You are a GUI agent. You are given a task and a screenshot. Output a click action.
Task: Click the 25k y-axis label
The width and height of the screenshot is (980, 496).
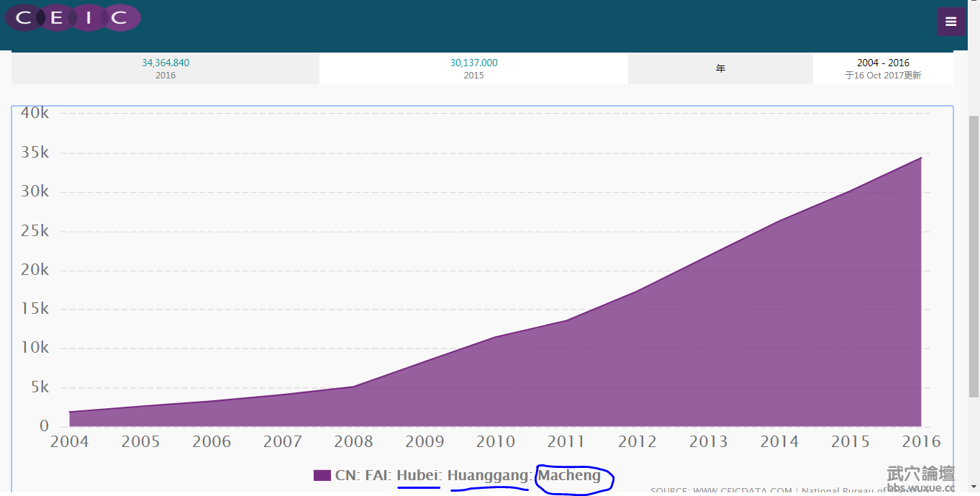click(x=35, y=231)
